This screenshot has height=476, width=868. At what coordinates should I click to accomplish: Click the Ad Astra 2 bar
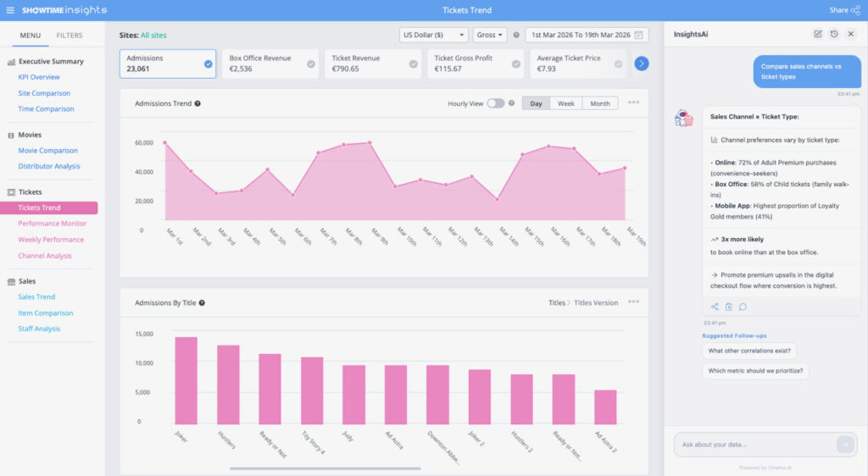coord(605,407)
